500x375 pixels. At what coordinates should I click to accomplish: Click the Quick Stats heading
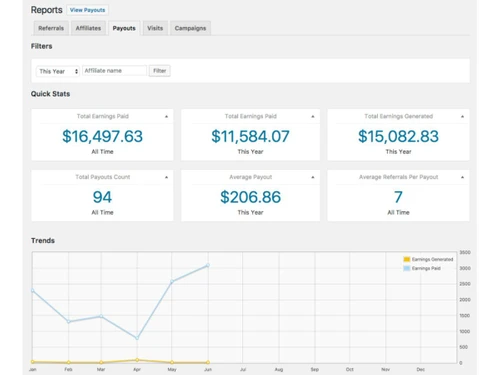[50, 94]
